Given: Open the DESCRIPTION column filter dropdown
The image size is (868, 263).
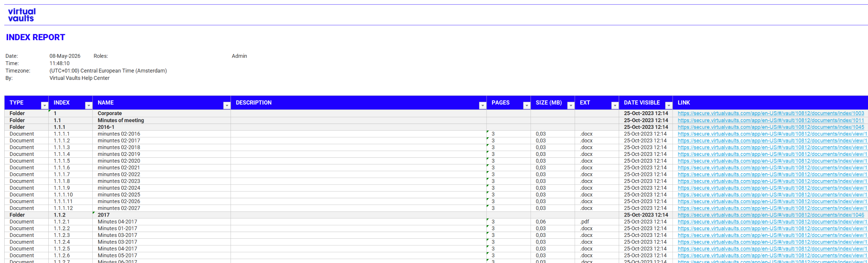Looking at the screenshot, I should point(482,105).
